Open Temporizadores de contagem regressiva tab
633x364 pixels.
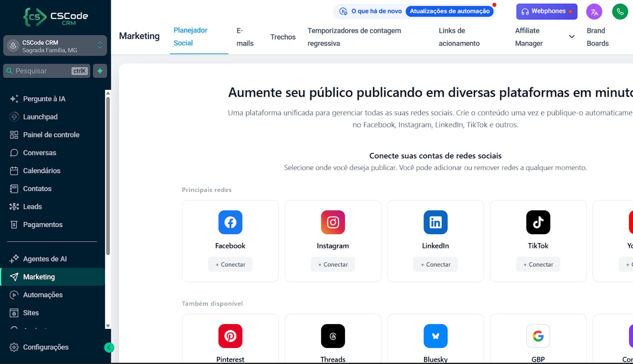pyautogui.click(x=354, y=37)
